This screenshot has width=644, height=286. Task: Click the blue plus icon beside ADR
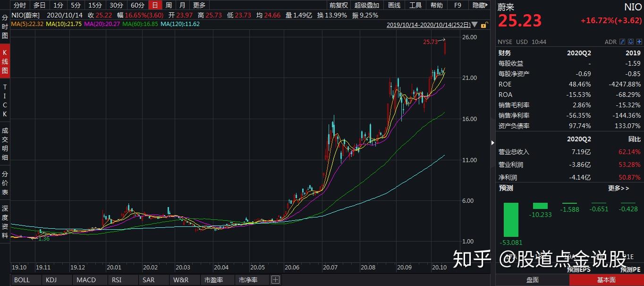coord(639,42)
